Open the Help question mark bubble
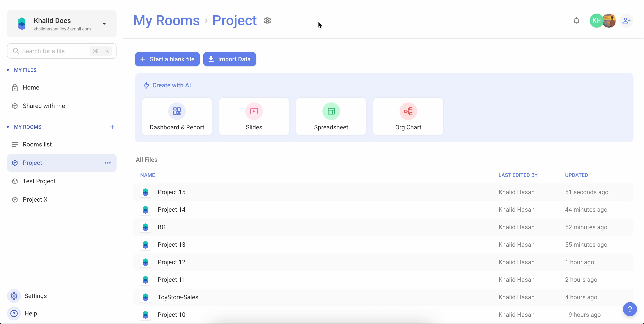The width and height of the screenshot is (644, 324). pos(630,309)
